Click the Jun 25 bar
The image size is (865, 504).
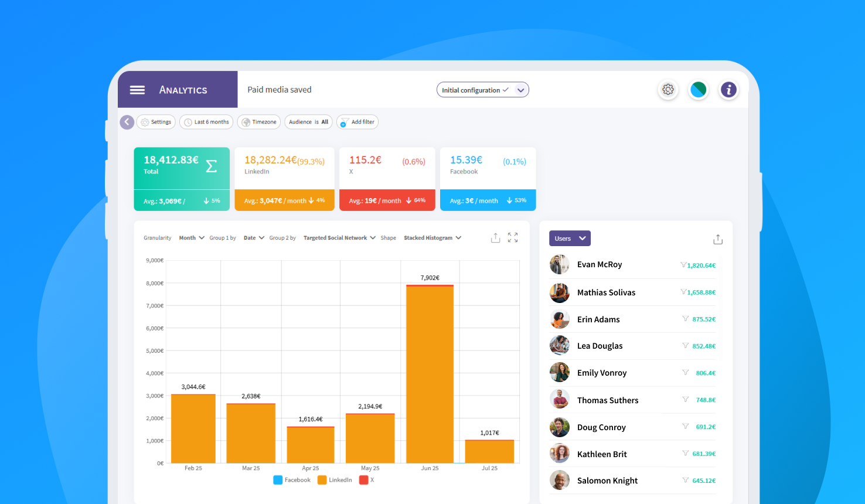click(430, 374)
